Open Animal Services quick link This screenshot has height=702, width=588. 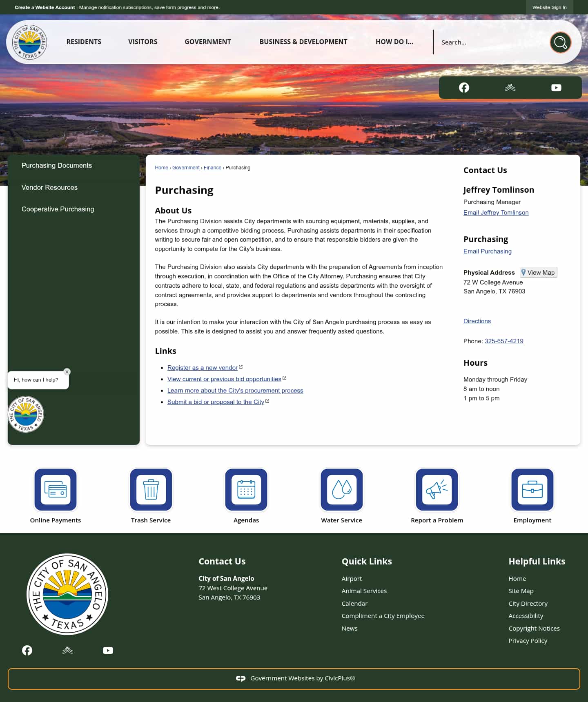pyautogui.click(x=364, y=591)
